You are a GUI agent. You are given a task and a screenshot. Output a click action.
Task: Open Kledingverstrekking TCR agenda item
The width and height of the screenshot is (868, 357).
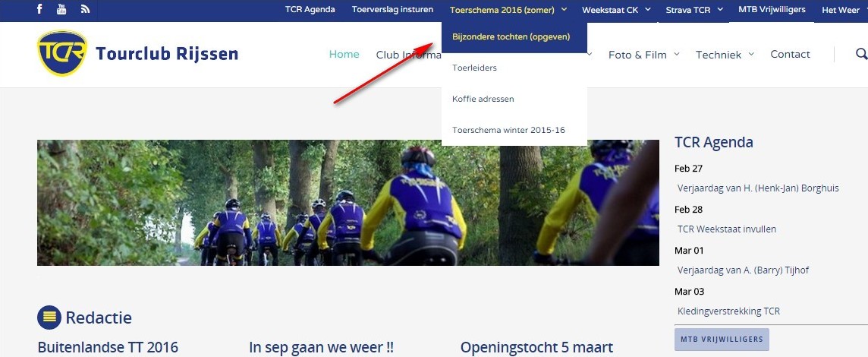point(728,311)
